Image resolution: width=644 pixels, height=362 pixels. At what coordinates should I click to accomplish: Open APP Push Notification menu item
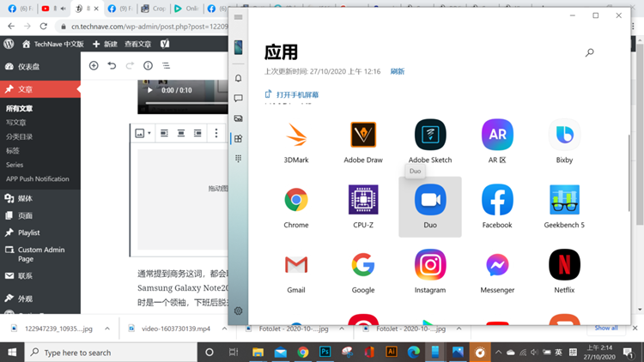tap(38, 178)
